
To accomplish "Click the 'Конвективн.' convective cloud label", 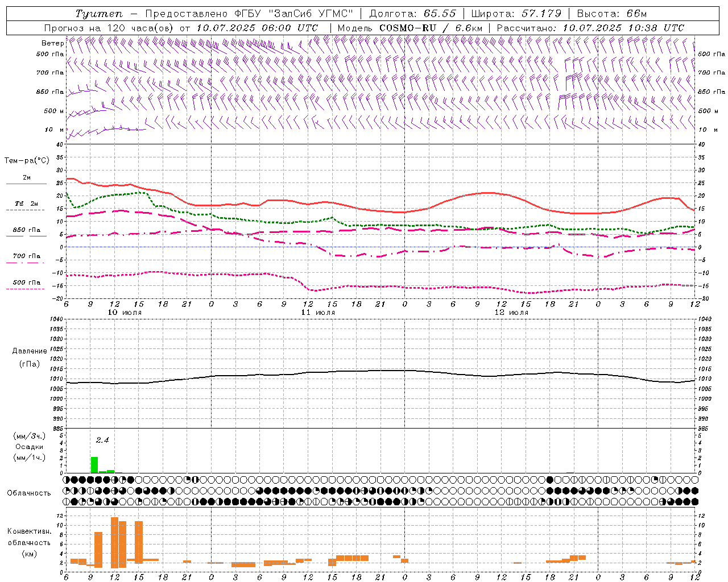I will pyautogui.click(x=29, y=531).
